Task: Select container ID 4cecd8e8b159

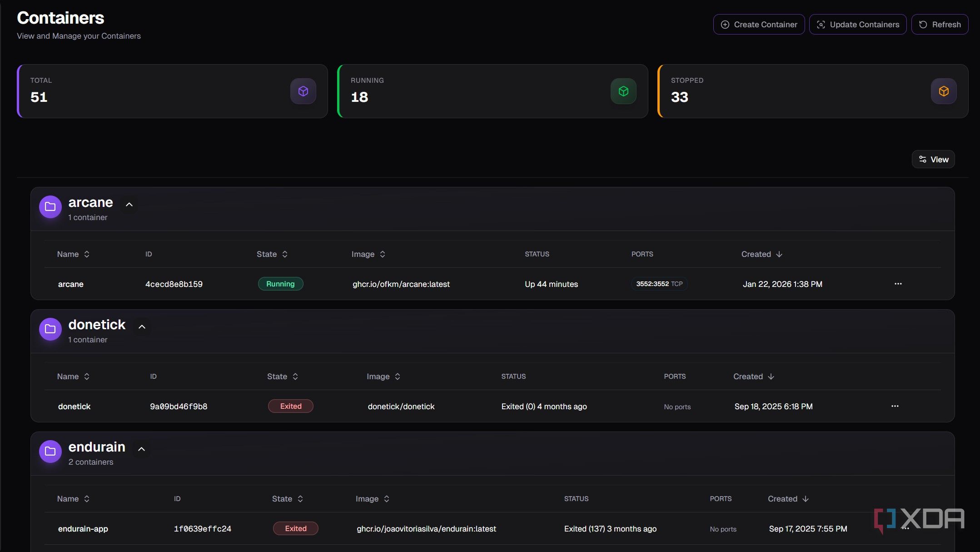Action: point(174,284)
